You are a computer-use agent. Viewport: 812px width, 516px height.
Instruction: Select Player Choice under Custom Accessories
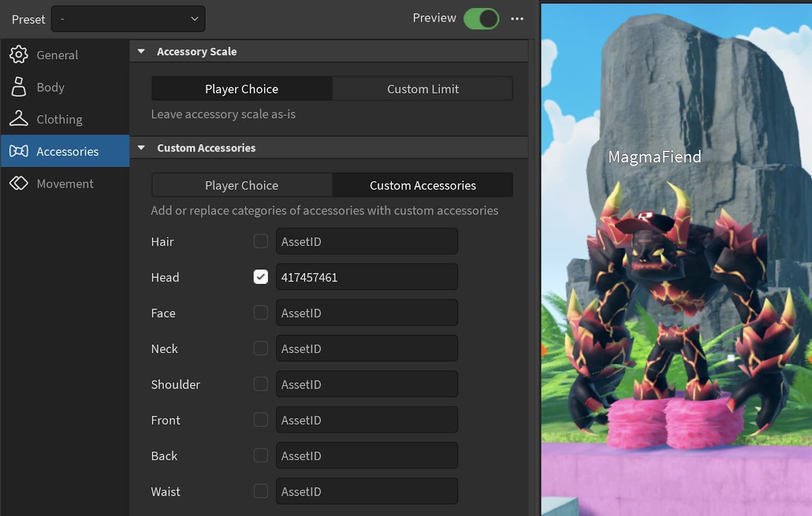[242, 185]
